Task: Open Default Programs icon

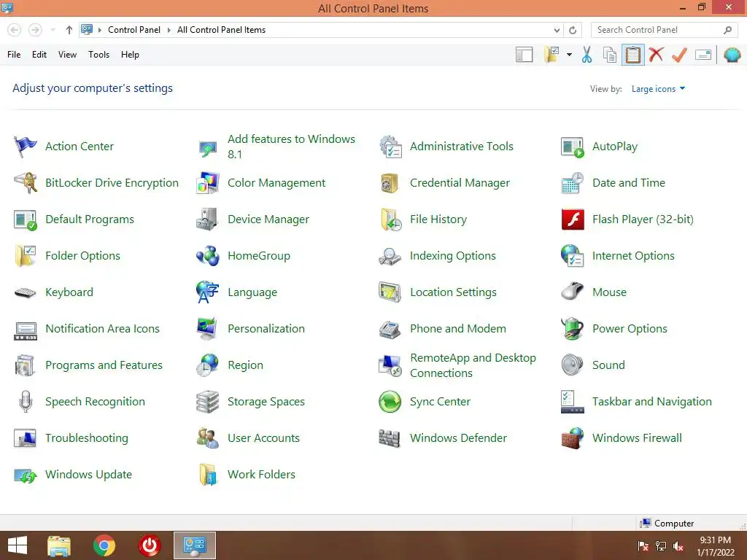Action: (26, 219)
